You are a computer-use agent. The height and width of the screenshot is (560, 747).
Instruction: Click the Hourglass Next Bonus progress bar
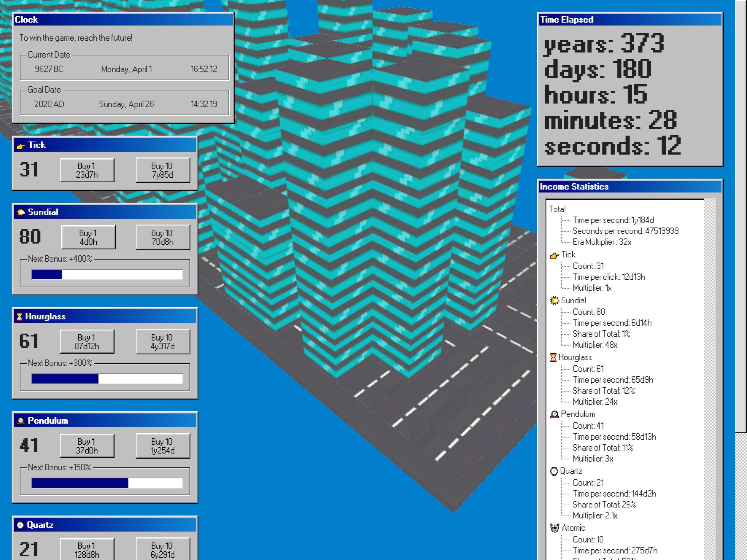[107, 379]
